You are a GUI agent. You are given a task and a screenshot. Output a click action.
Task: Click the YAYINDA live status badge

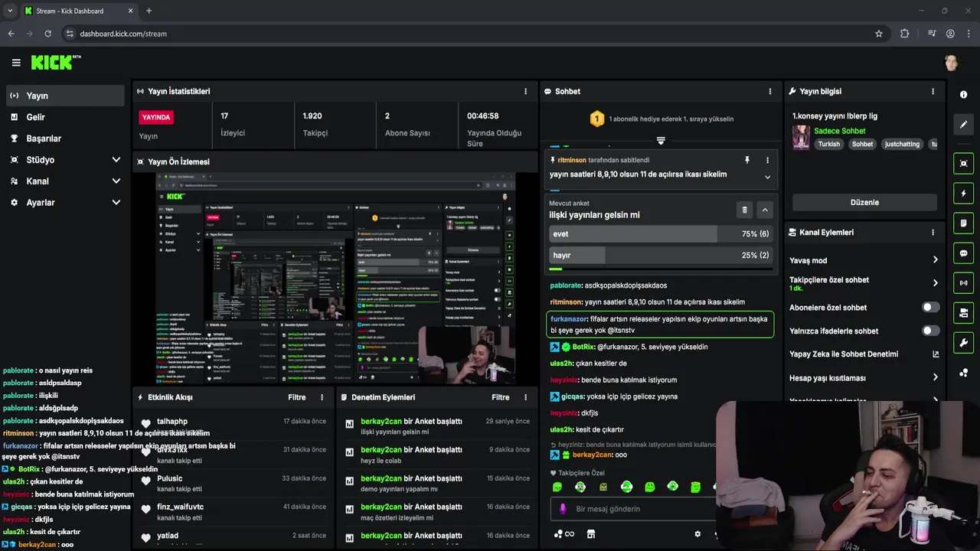pyautogui.click(x=156, y=117)
